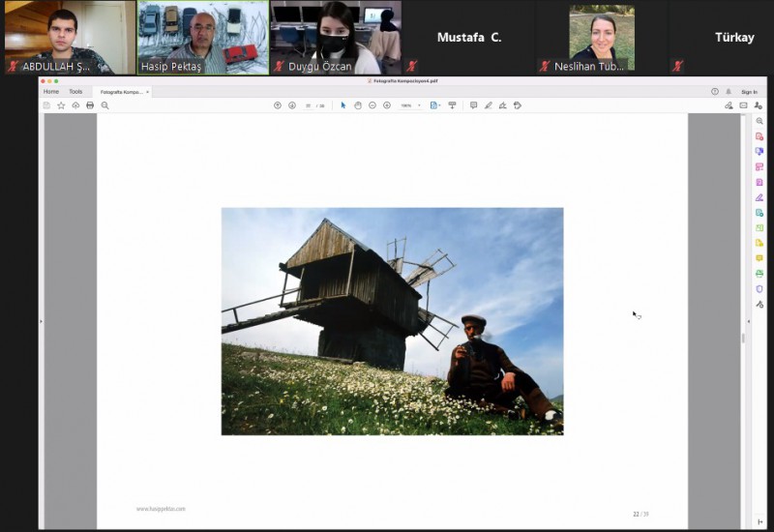Click the current page number field
This screenshot has height=532, width=774.
[x=309, y=105]
